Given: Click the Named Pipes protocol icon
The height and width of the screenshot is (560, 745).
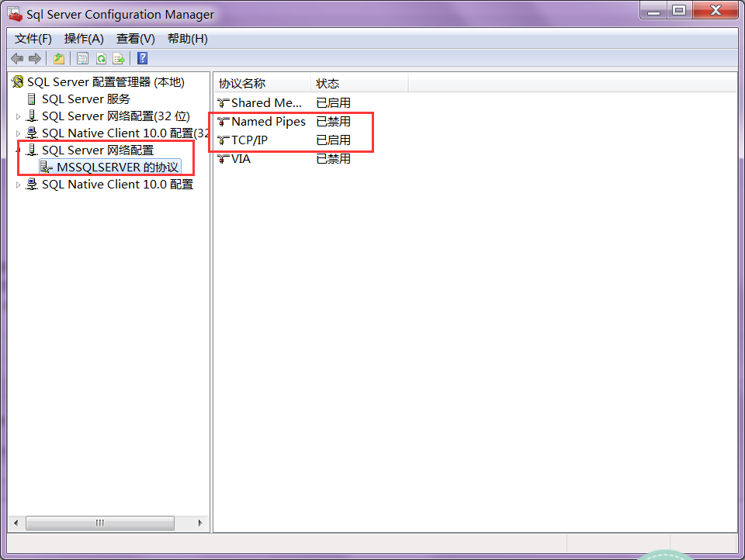Looking at the screenshot, I should [x=223, y=122].
